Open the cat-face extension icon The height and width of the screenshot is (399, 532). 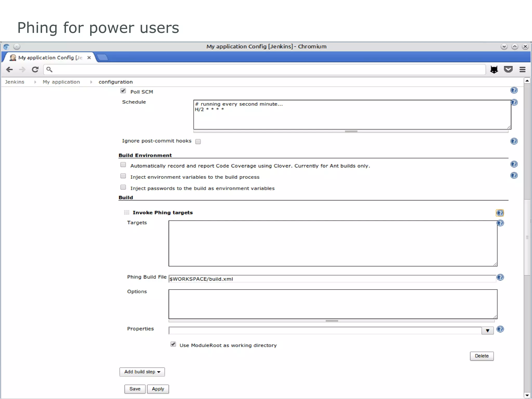[x=494, y=70]
